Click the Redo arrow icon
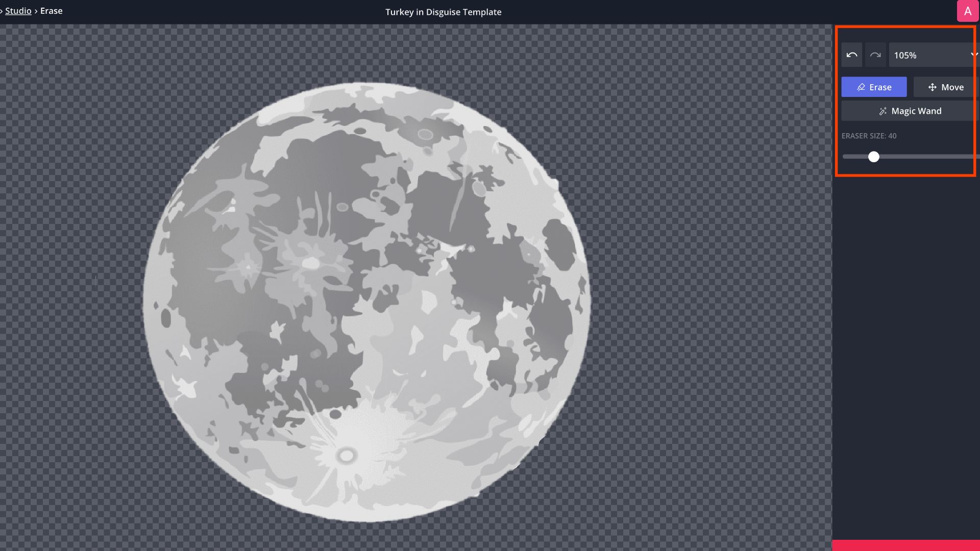This screenshot has height=551, width=980. [x=875, y=55]
